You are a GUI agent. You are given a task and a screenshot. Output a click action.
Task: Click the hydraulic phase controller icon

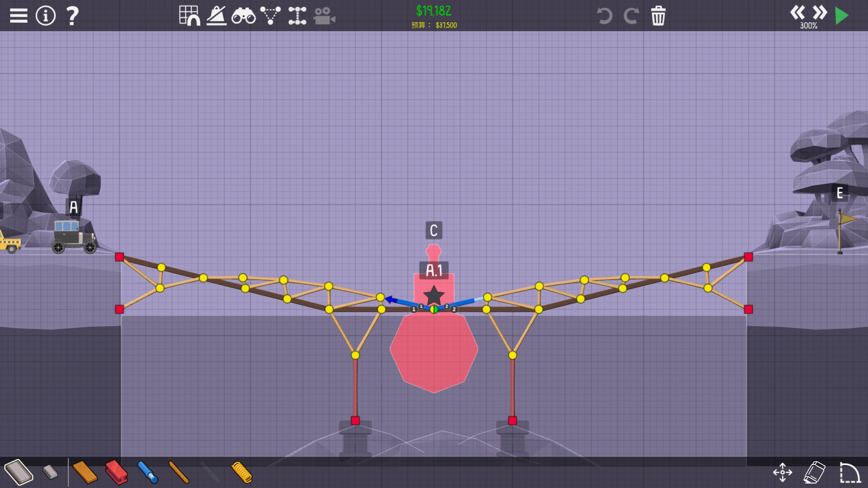coord(297,16)
